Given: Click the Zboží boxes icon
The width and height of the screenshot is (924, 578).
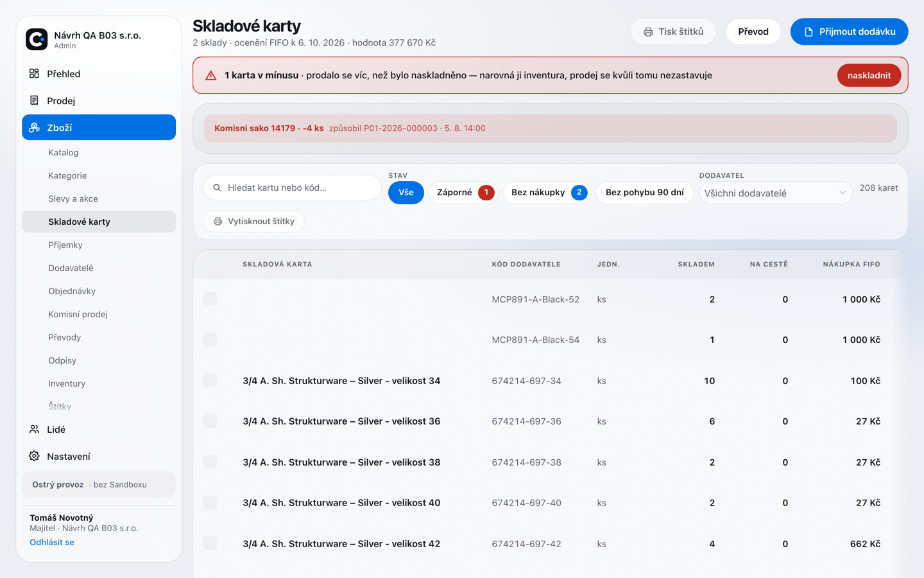Looking at the screenshot, I should point(34,127).
